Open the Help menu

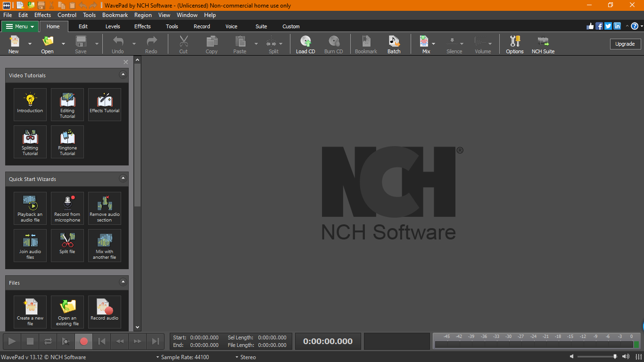click(x=210, y=15)
